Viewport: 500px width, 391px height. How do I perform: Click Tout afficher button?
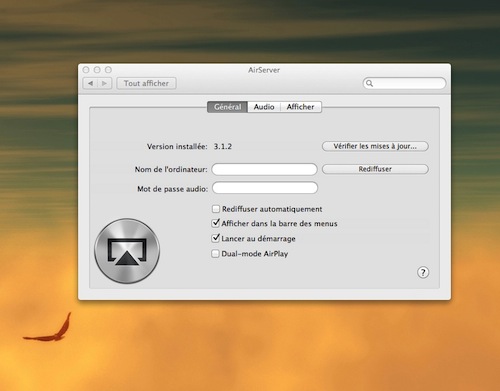pyautogui.click(x=146, y=83)
